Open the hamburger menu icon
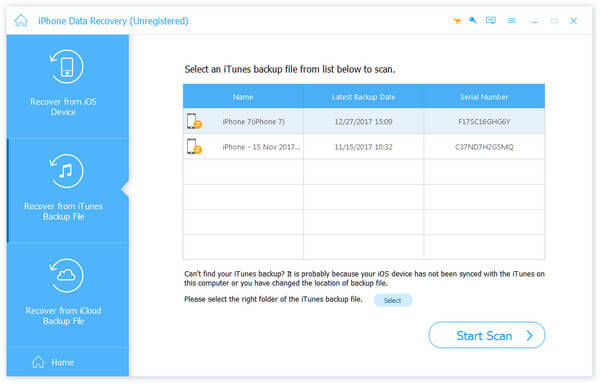The image size is (600, 384). pos(511,20)
